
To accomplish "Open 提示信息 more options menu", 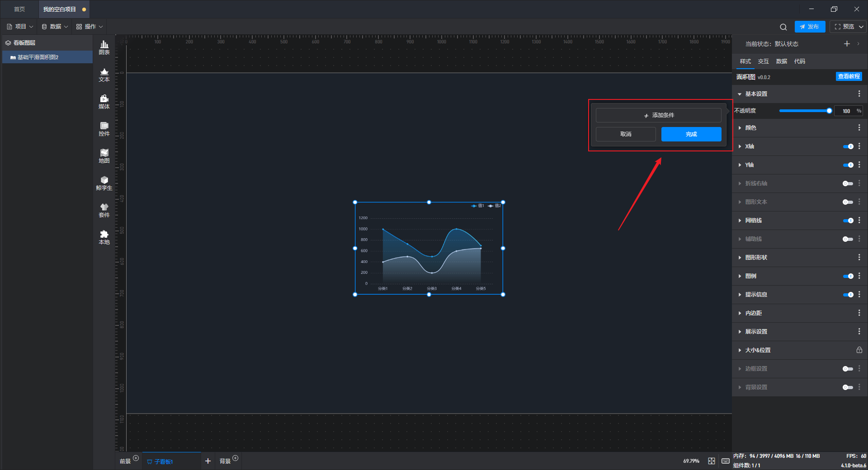I will click(859, 295).
